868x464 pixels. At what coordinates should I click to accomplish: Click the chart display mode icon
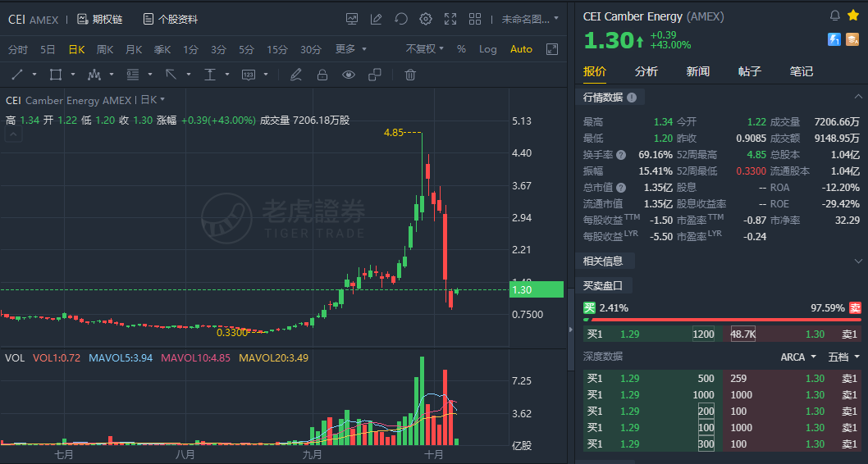click(x=351, y=20)
